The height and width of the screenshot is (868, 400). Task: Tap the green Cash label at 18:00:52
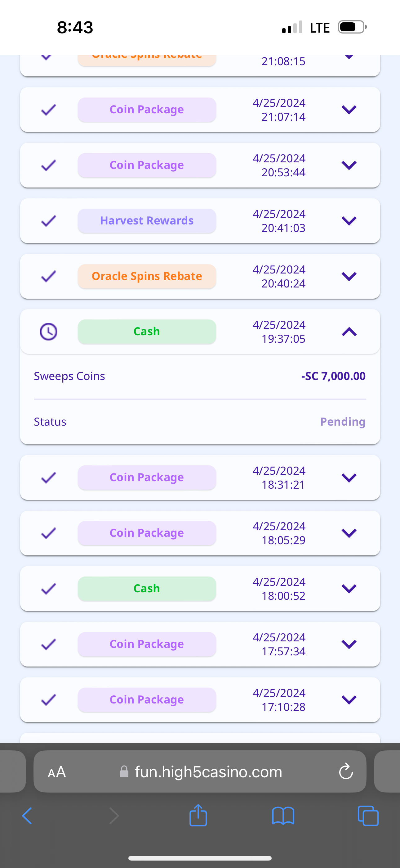tap(147, 589)
